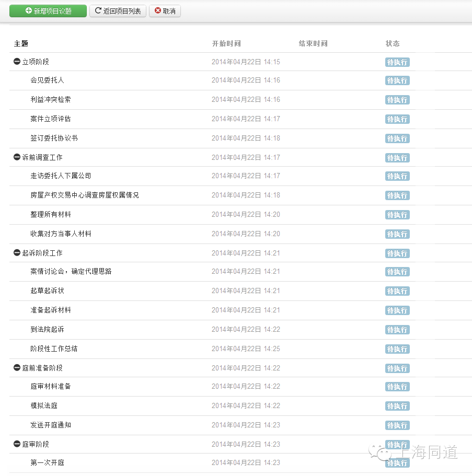Click the 起诉阶段工作 group title text
Screen dimensions: 472x476
[42, 253]
